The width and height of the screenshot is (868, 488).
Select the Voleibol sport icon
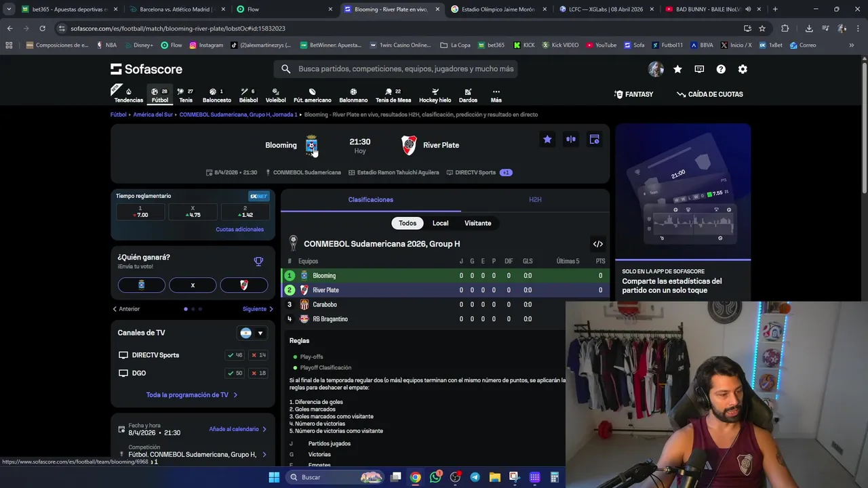[275, 95]
